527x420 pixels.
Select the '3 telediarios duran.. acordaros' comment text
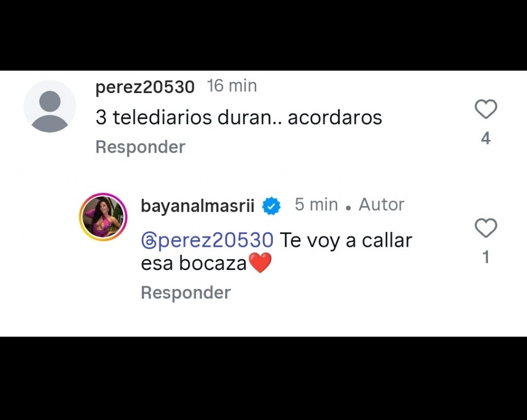tap(239, 118)
